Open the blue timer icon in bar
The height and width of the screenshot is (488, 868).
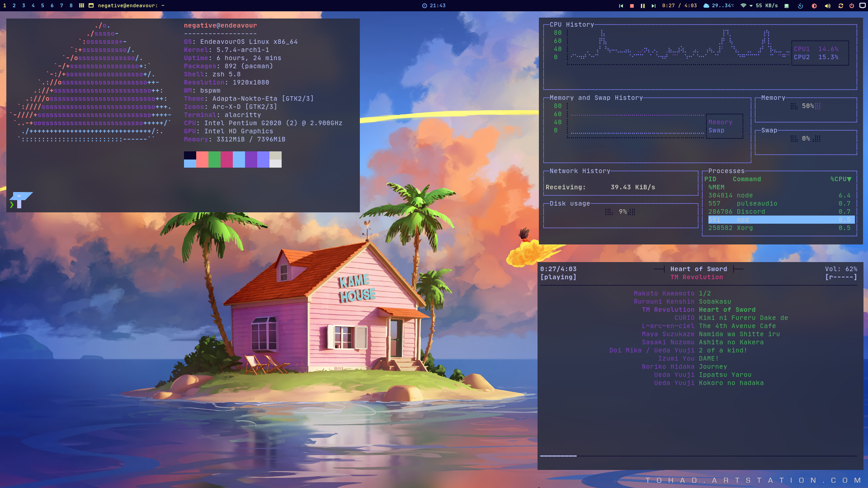click(800, 6)
